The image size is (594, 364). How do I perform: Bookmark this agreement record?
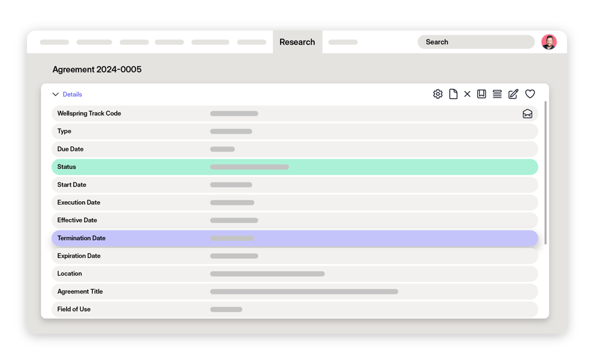481,94
